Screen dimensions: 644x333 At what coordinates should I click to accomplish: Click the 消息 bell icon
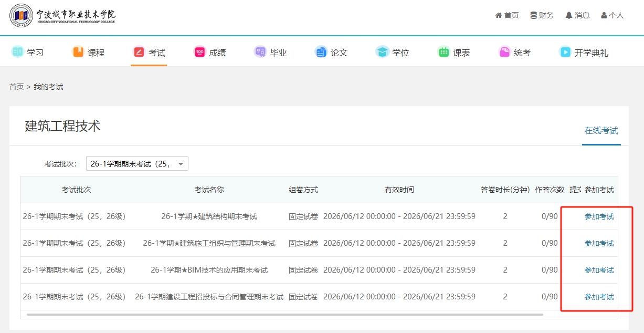pyautogui.click(x=569, y=16)
